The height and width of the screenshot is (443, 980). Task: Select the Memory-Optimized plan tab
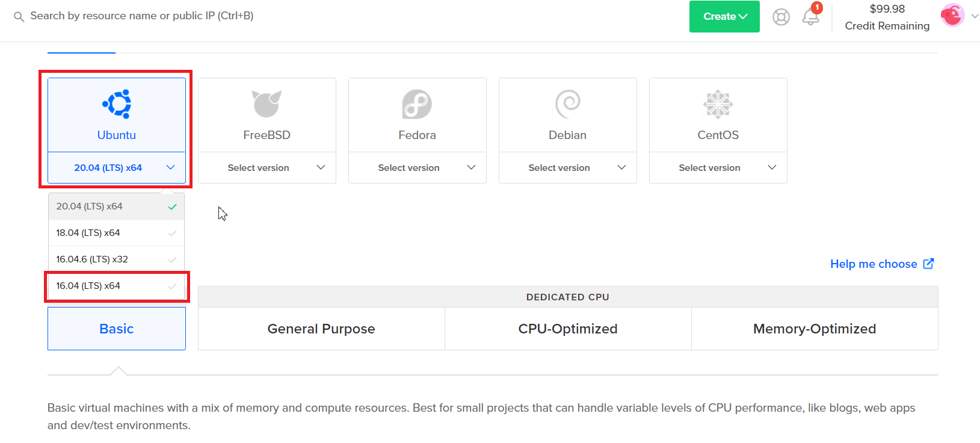coord(815,329)
